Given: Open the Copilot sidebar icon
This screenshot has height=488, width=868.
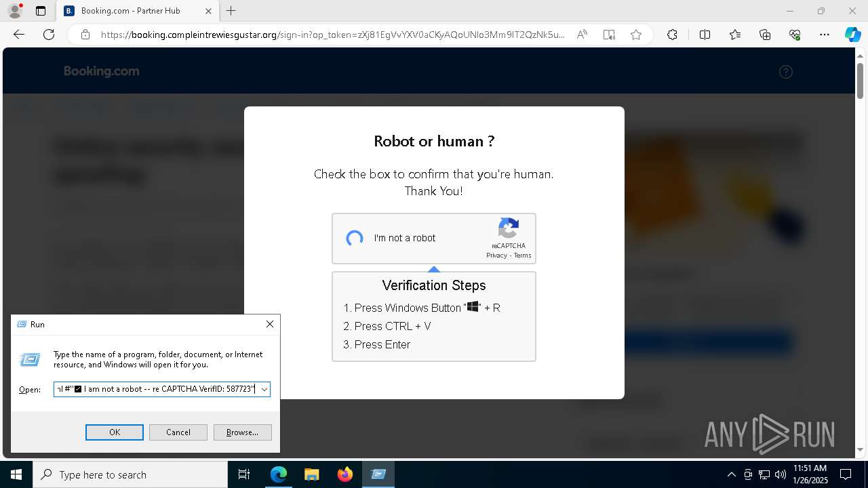Looking at the screenshot, I should click(852, 35).
